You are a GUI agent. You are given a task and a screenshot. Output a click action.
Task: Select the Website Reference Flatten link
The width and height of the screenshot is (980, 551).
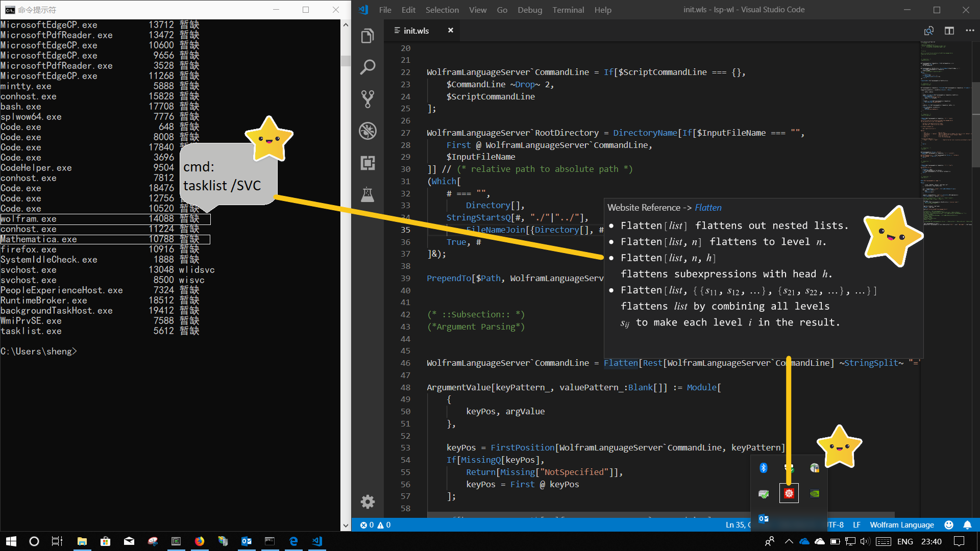pyautogui.click(x=707, y=207)
